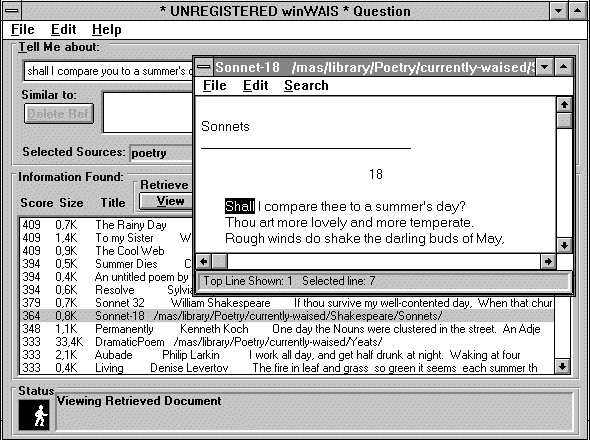Maximize the winWAIS Question main window
The image size is (590, 440).
[578, 11]
